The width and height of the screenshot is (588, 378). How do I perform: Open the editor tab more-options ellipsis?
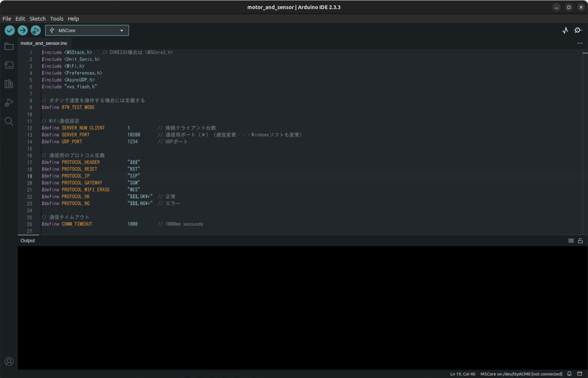click(x=580, y=43)
